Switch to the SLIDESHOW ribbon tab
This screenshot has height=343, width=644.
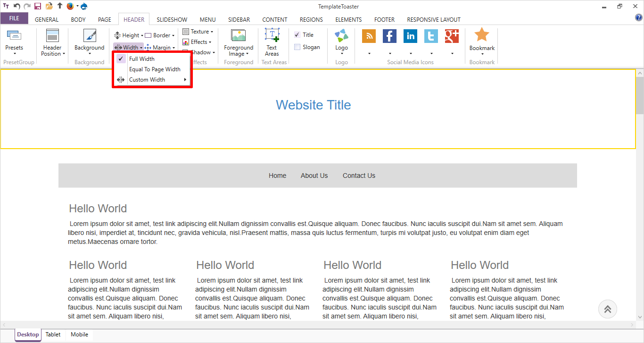172,20
